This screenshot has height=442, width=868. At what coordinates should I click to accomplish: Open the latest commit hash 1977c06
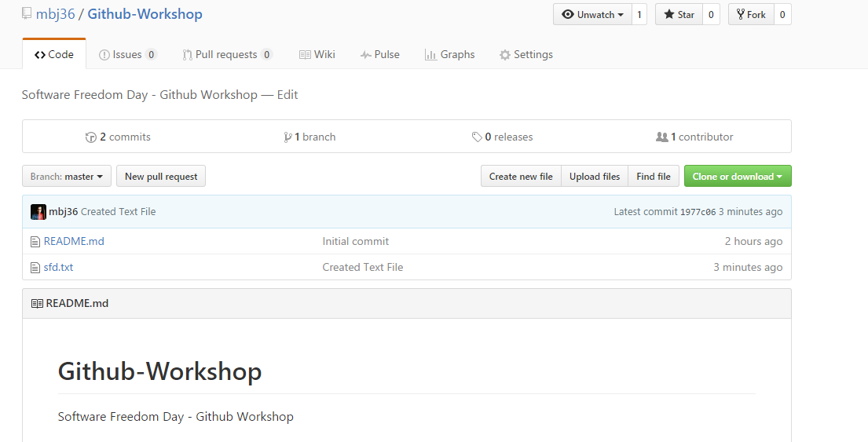(698, 212)
